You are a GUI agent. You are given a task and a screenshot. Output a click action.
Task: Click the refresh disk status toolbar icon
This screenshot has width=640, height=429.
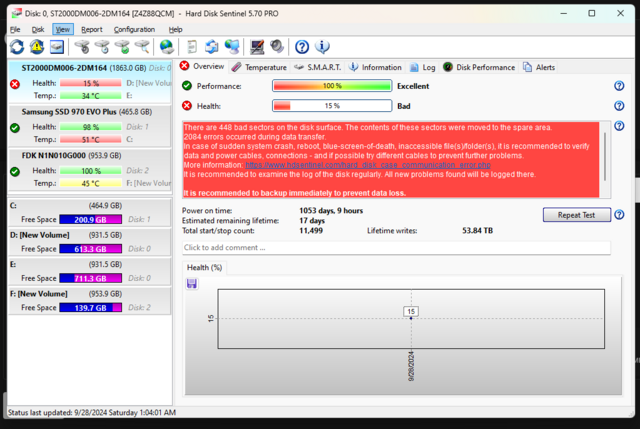17,47
